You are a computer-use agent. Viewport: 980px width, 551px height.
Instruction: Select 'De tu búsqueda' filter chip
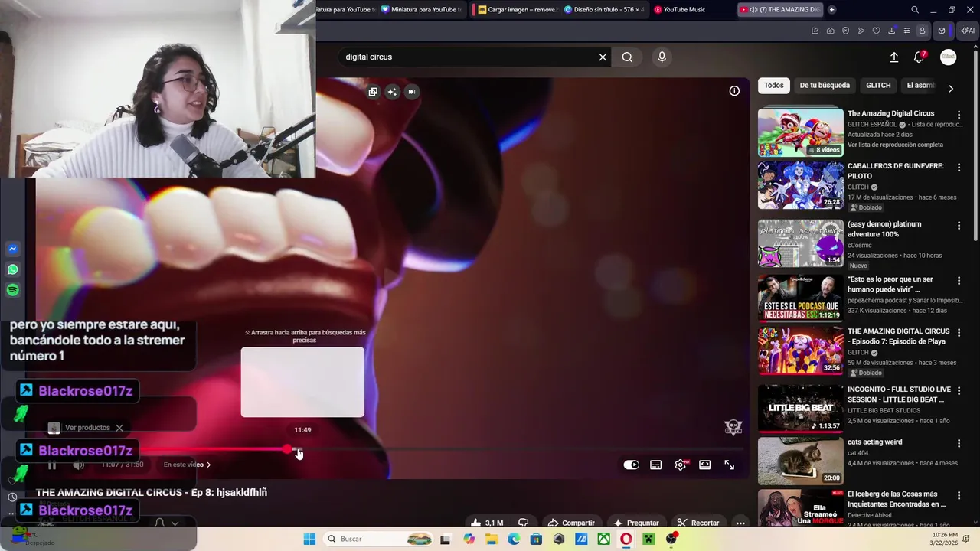tap(825, 86)
